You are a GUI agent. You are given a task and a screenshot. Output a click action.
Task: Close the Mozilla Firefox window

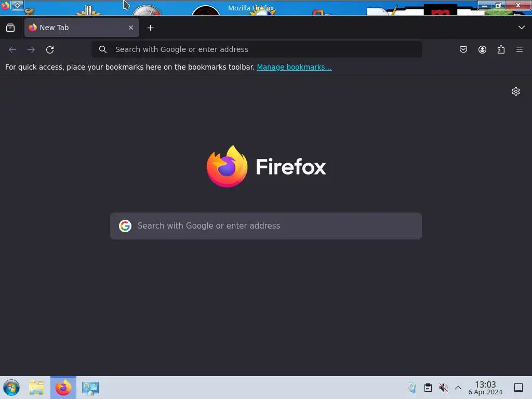(518, 5)
